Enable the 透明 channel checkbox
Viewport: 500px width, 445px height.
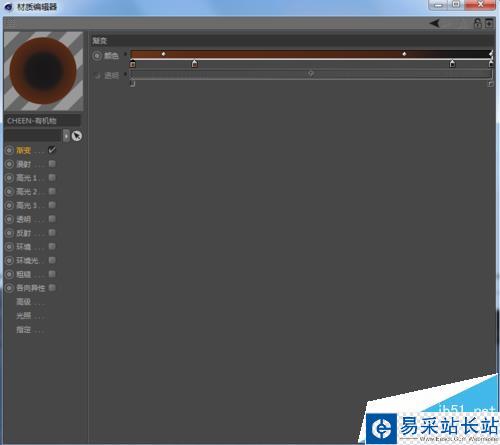pos(52,219)
